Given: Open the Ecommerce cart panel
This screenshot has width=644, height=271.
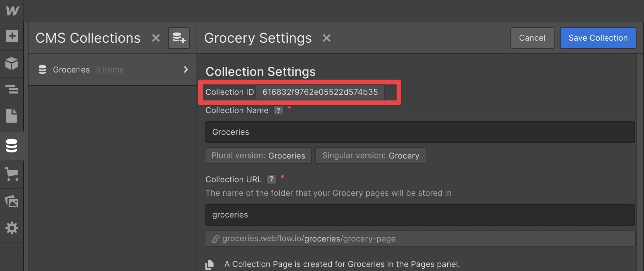Looking at the screenshot, I should click(x=12, y=174).
